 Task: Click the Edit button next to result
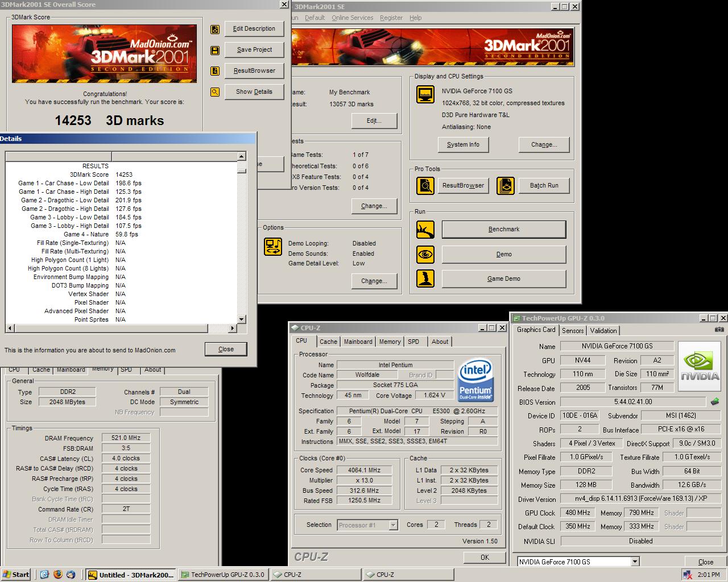374,121
